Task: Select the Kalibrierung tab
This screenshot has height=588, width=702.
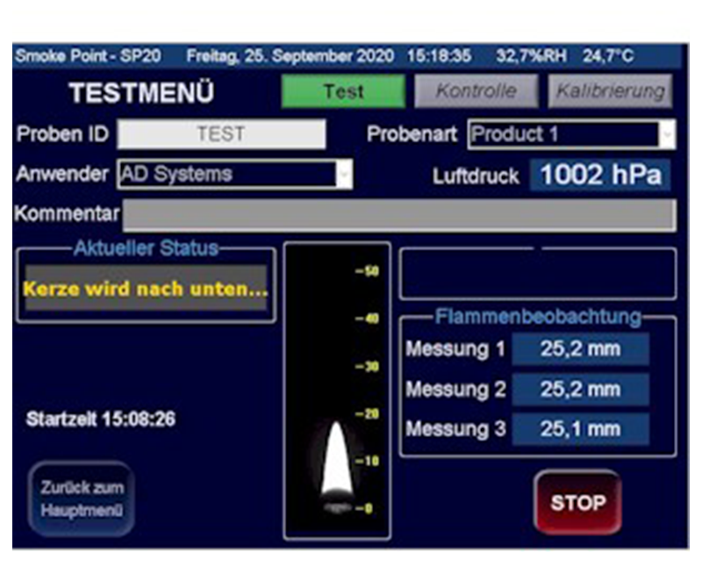Action: [610, 91]
